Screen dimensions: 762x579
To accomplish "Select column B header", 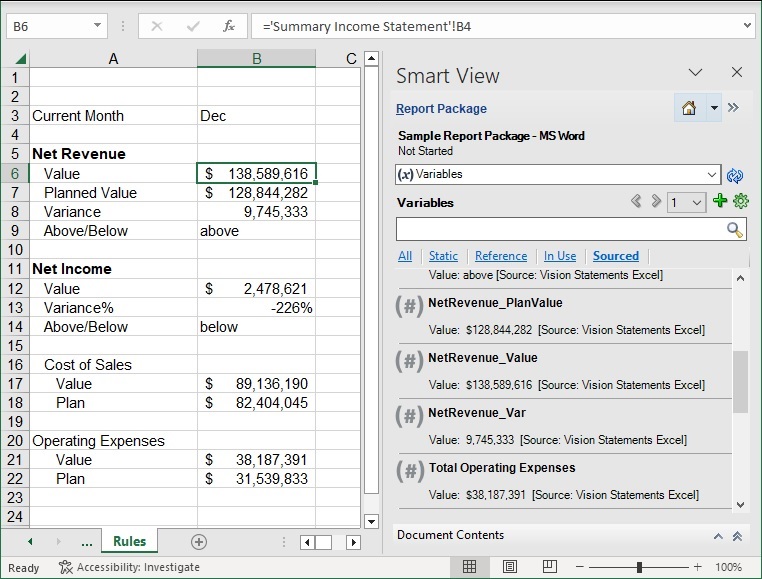I will (256, 58).
